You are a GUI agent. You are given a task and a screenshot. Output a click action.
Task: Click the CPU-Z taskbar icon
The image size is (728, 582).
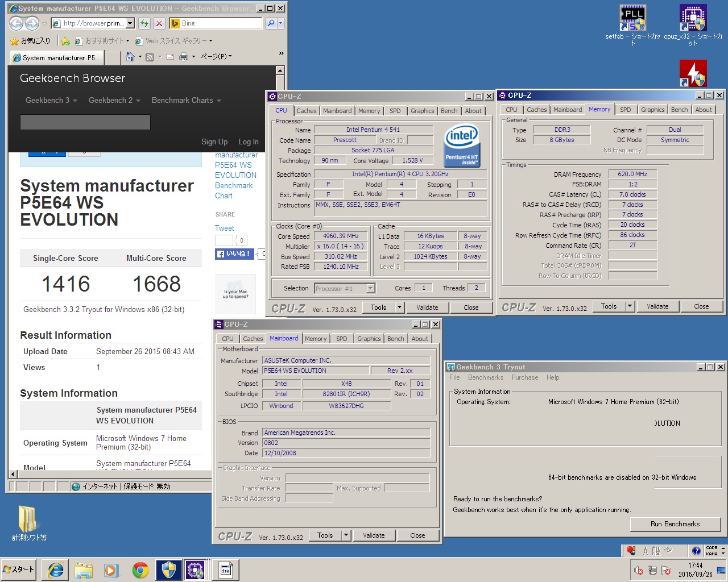click(x=195, y=570)
